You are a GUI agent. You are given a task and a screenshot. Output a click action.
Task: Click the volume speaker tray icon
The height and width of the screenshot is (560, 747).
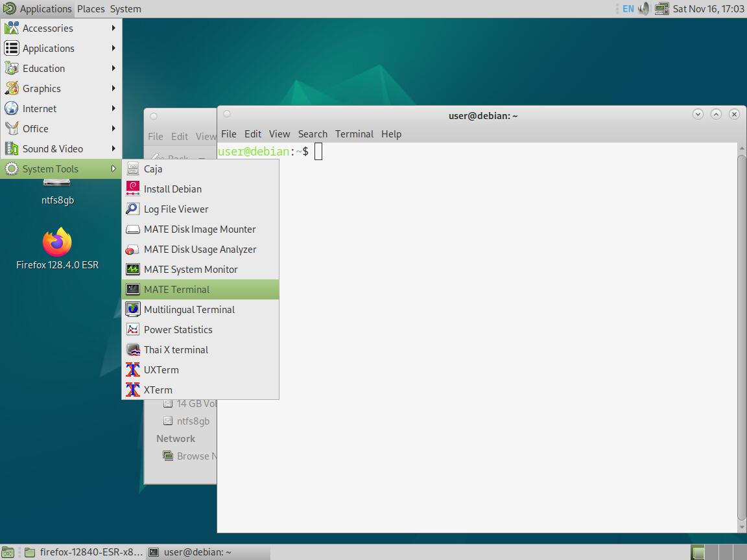(644, 8)
